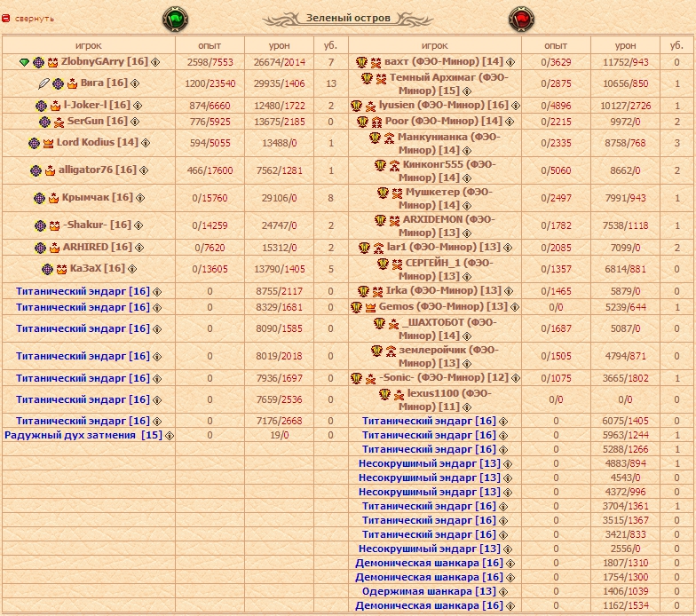Open player profile Lord Kodius [14]
This screenshot has width=696, height=616.
tap(98, 142)
